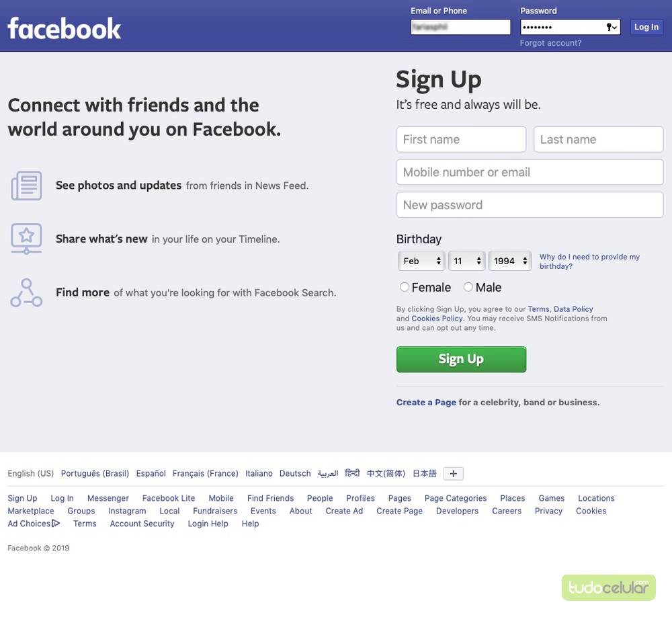The height and width of the screenshot is (617, 672).
Task: Click the plus button for more languages
Action: coord(454,474)
